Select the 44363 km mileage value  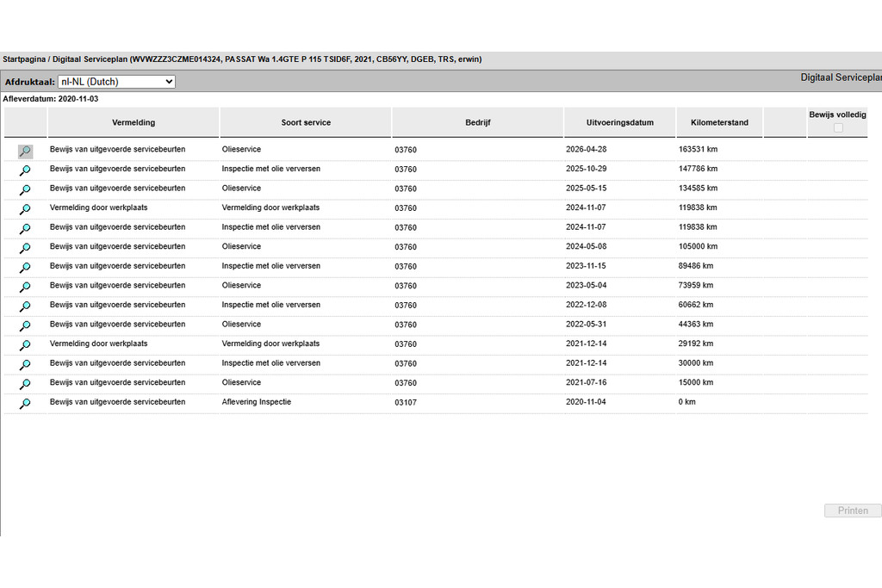(696, 325)
